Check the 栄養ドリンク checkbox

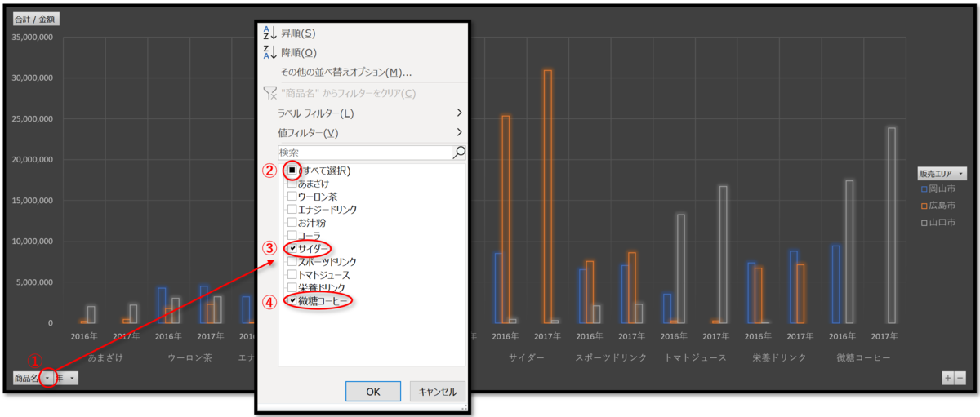point(292,288)
